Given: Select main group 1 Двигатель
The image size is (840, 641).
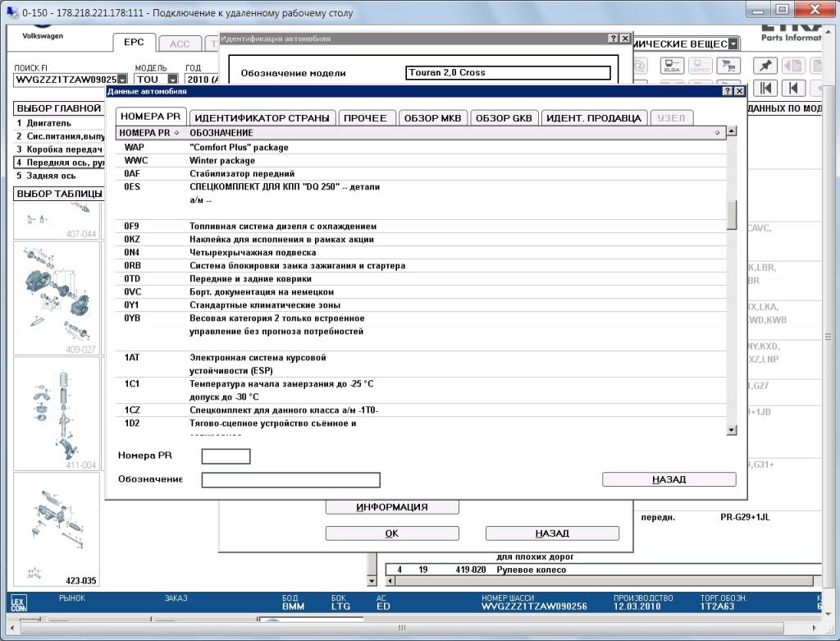Looking at the screenshot, I should [59, 123].
